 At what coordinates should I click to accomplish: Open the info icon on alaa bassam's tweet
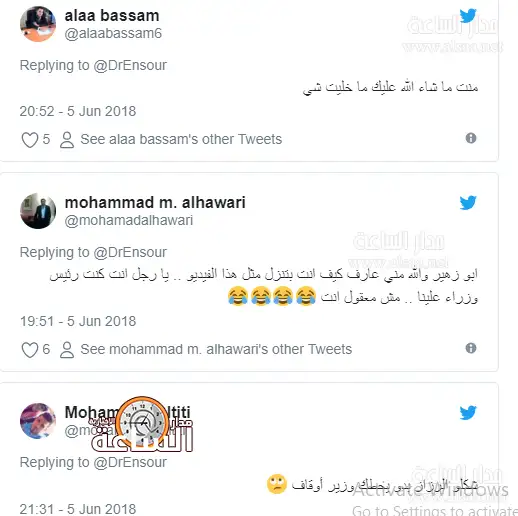pos(471,138)
